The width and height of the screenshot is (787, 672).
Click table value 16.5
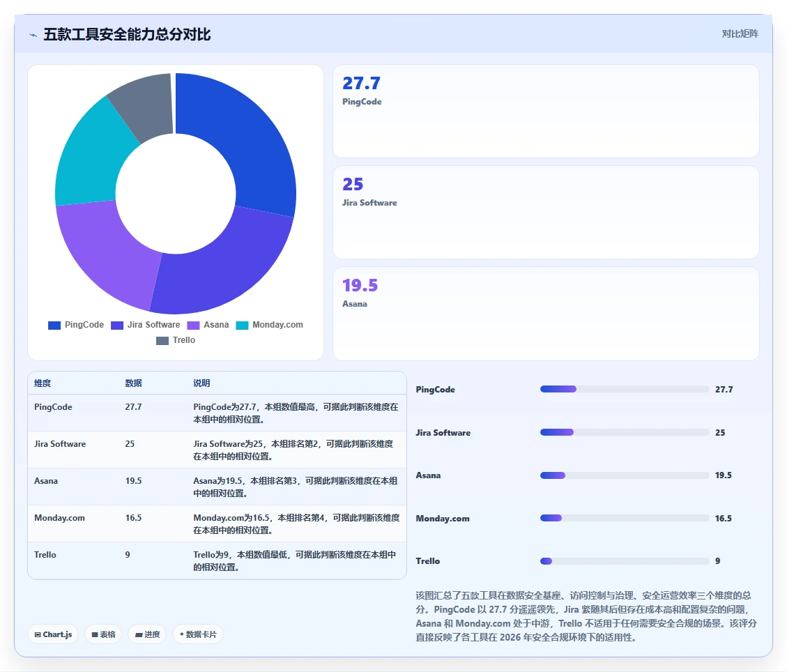134,518
